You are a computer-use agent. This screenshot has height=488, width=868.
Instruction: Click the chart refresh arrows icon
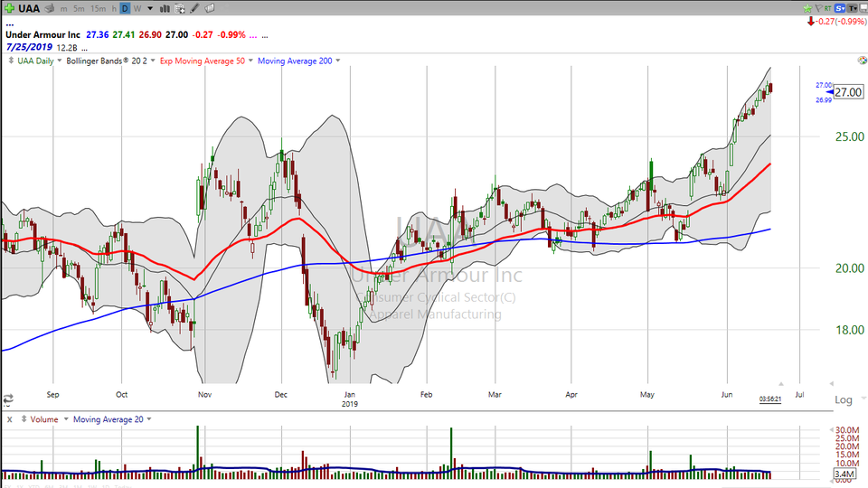[8, 399]
